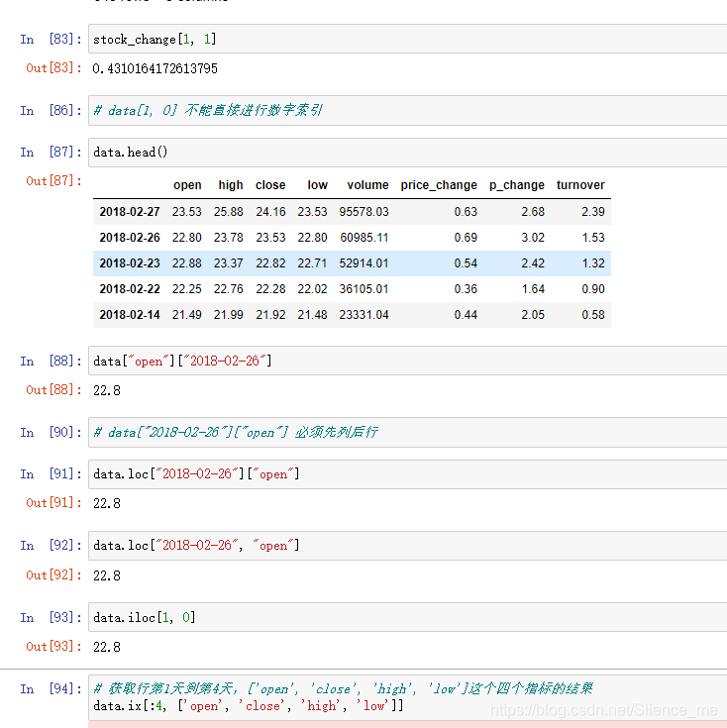
Task: Click row index 2018-02-23
Action: tap(130, 263)
